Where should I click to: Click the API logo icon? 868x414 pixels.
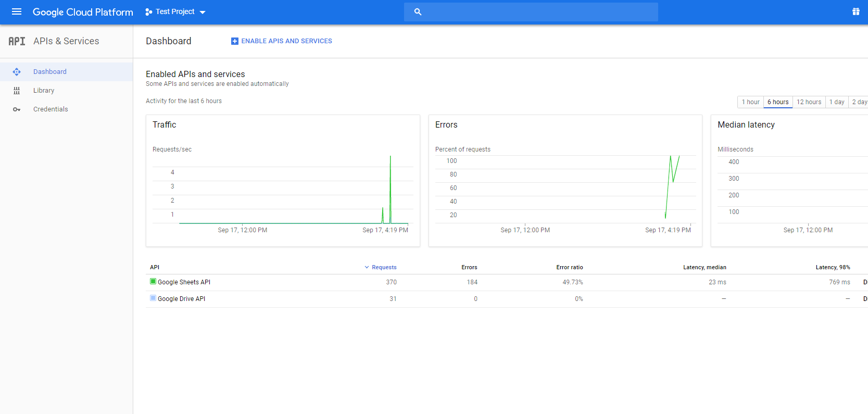point(17,41)
